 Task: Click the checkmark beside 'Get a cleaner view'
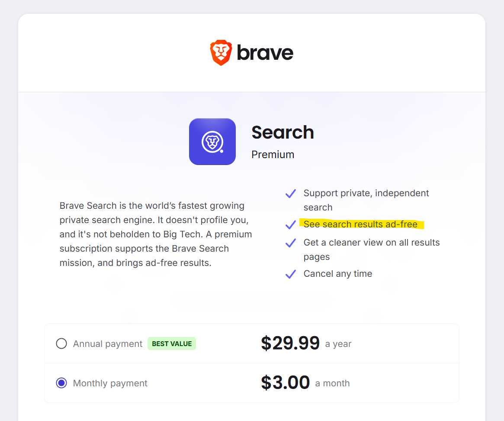click(x=291, y=243)
